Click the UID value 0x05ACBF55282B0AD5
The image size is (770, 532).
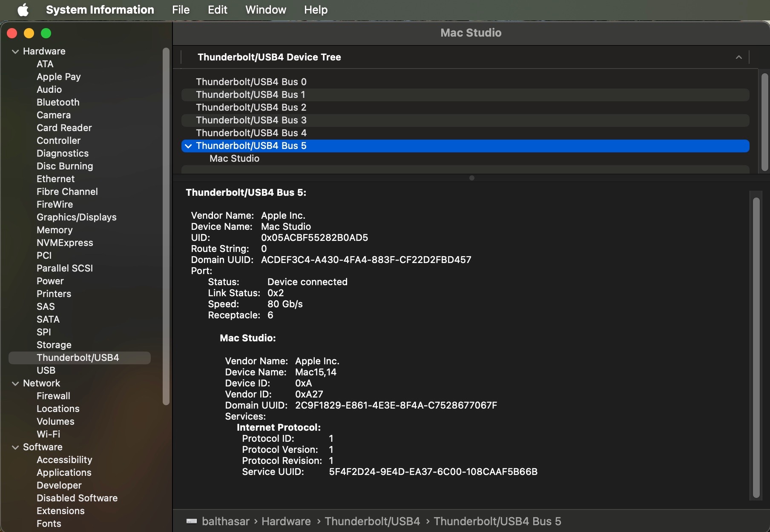pyautogui.click(x=314, y=237)
